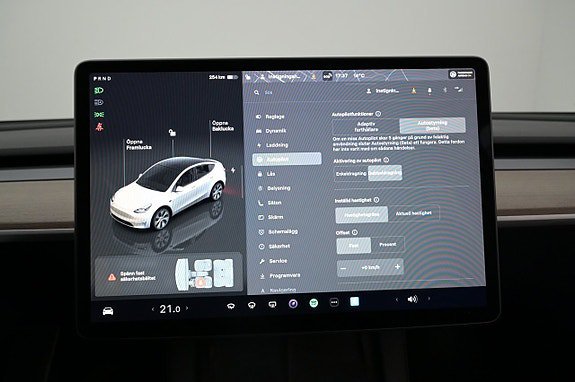The width and height of the screenshot is (575, 382).
Task: Open the Säkerhet safety menu
Action: (274, 246)
